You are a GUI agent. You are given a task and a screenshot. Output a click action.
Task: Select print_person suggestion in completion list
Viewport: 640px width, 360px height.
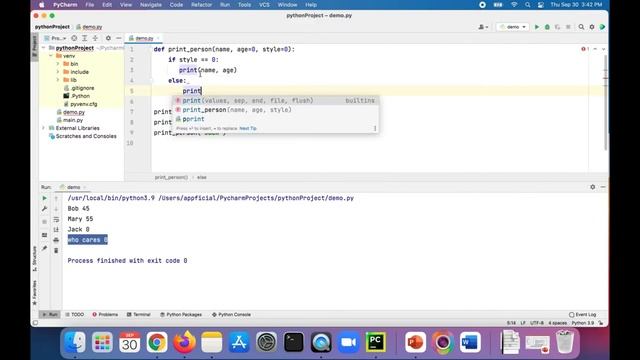[x=275, y=110]
